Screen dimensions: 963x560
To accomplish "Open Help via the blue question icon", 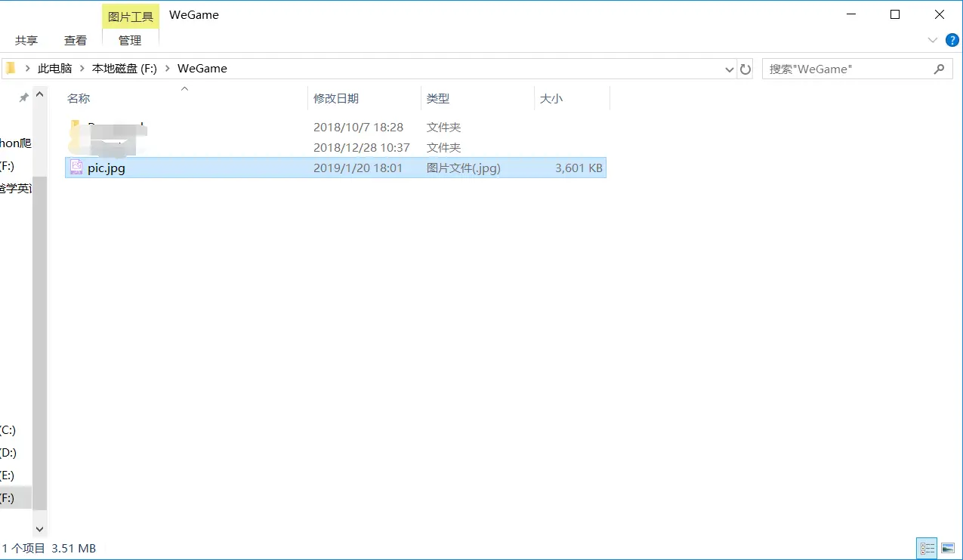I will tap(952, 40).
